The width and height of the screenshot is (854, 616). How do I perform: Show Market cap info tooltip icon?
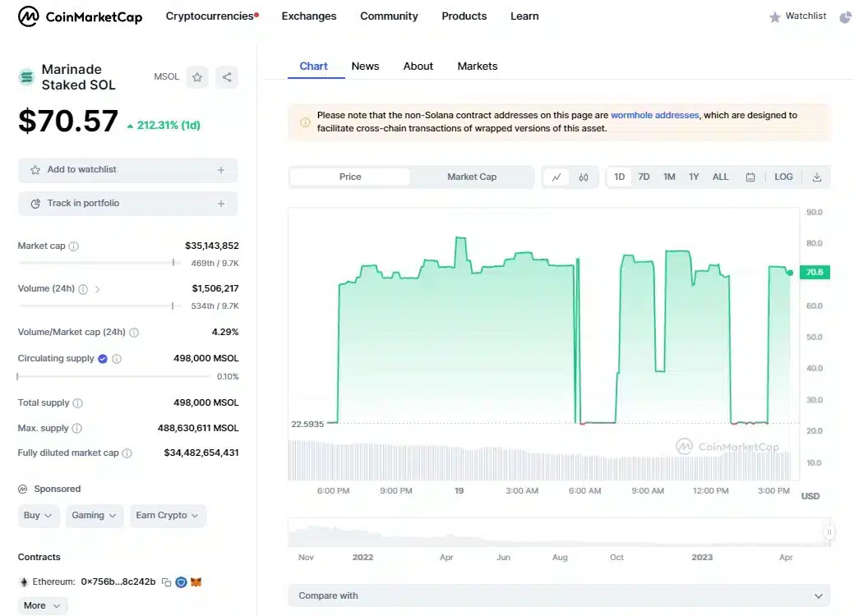tap(73, 246)
